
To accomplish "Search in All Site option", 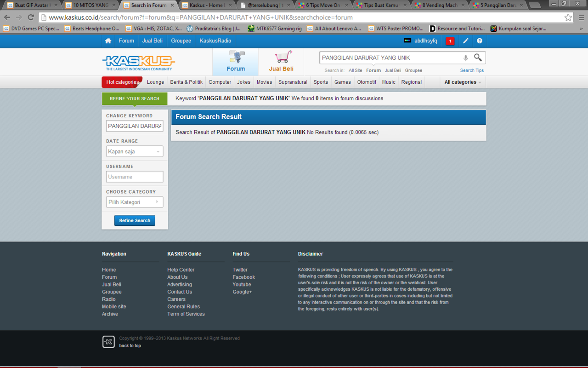I will point(355,70).
